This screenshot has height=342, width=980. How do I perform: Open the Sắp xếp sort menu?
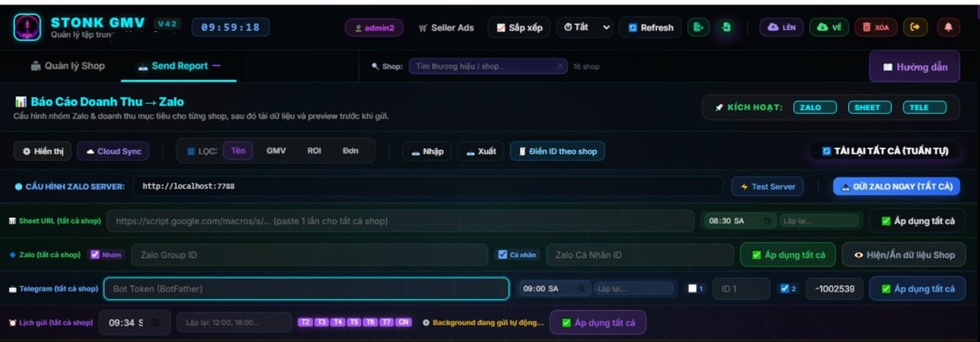tap(519, 28)
